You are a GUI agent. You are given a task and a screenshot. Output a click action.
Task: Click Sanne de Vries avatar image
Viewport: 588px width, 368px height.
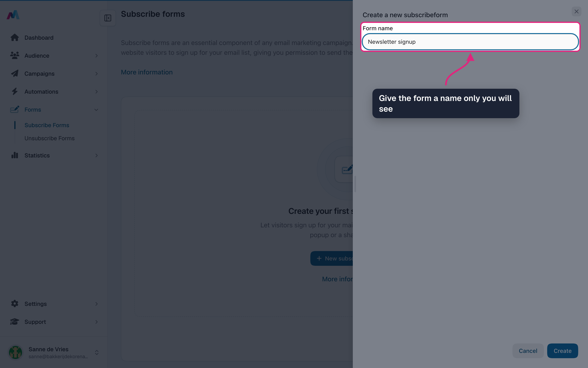pyautogui.click(x=16, y=352)
